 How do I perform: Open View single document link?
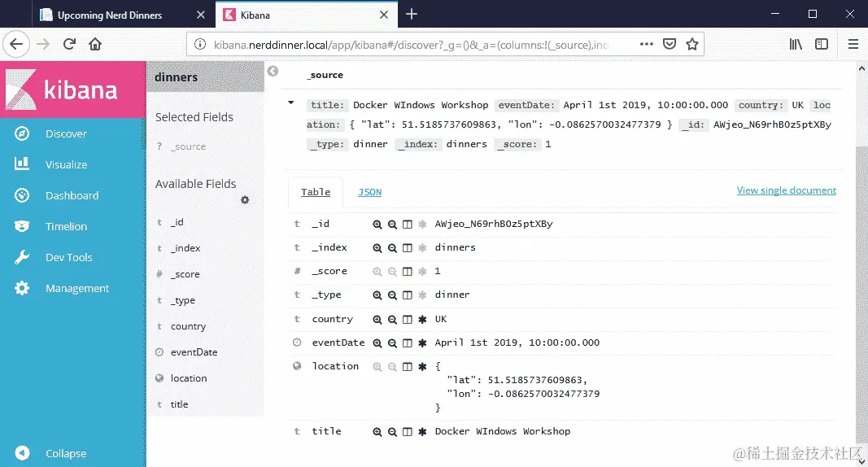(786, 190)
